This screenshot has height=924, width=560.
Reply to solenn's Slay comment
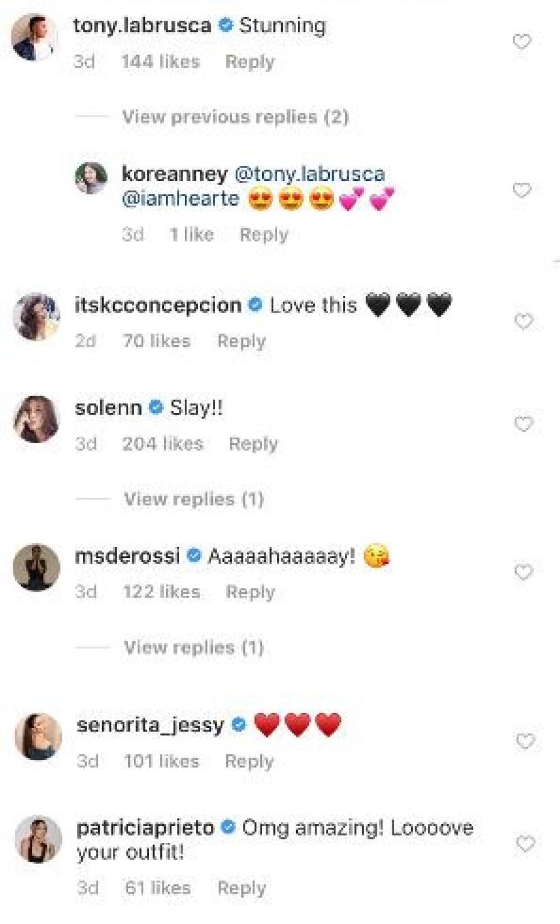pyautogui.click(x=253, y=444)
